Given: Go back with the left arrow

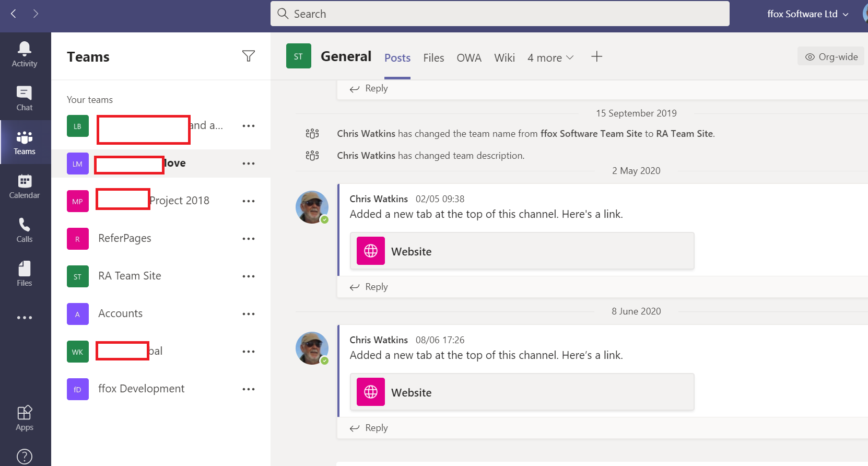Looking at the screenshot, I should [x=14, y=14].
